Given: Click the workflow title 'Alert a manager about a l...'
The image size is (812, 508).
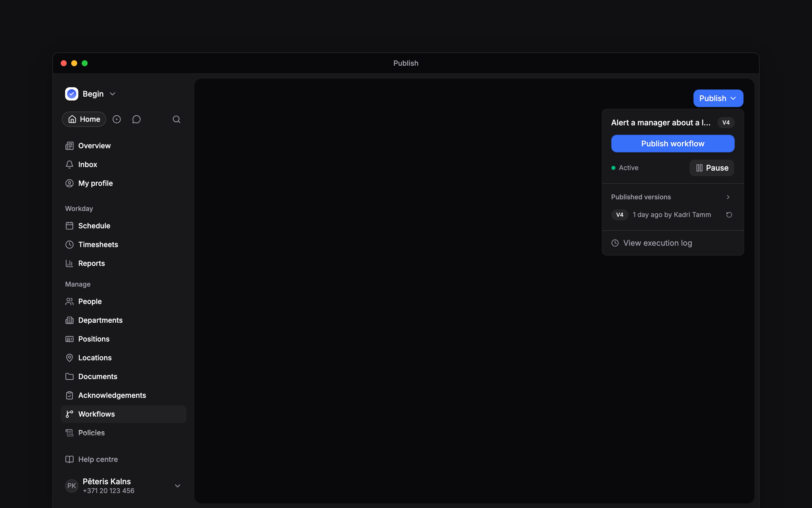Looking at the screenshot, I should (x=661, y=123).
